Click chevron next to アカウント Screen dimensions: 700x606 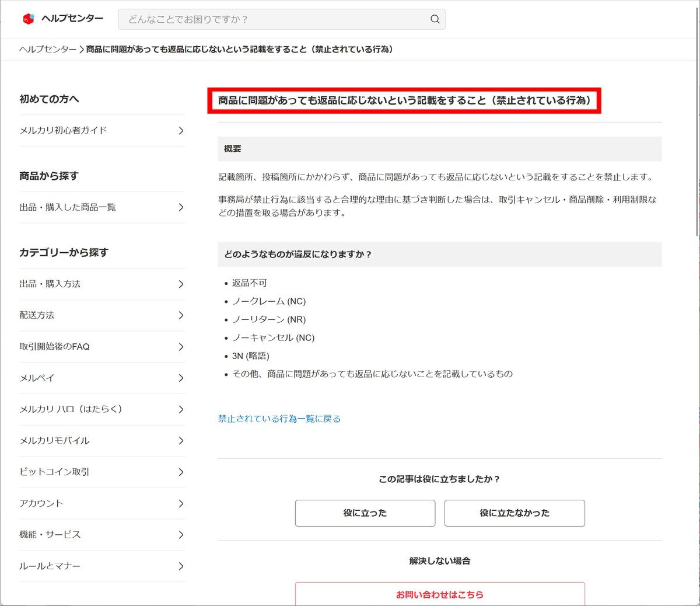[181, 503]
